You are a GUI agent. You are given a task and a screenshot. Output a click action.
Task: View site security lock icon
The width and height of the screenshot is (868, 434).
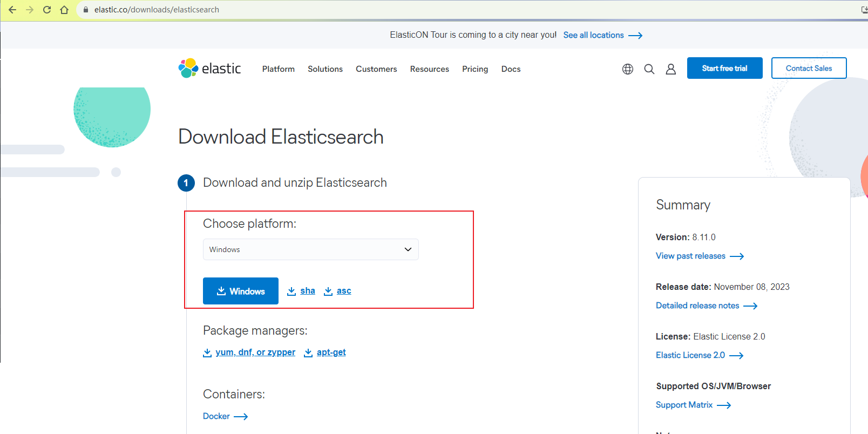(85, 10)
